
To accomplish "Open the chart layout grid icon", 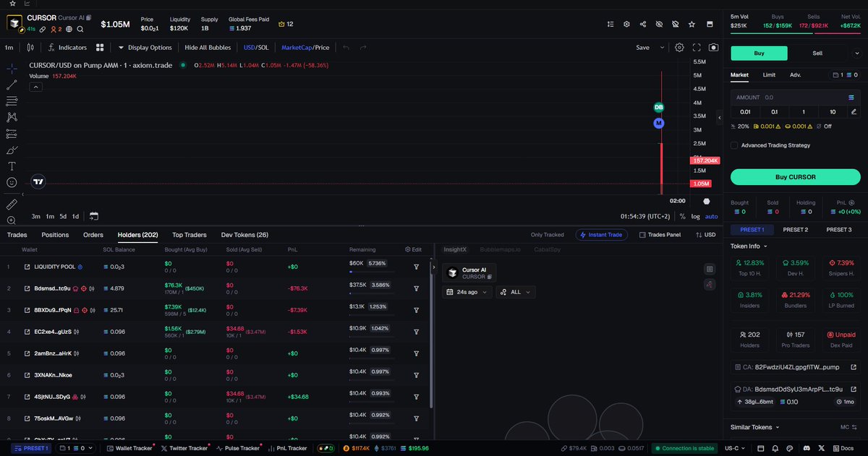I will (x=101, y=48).
